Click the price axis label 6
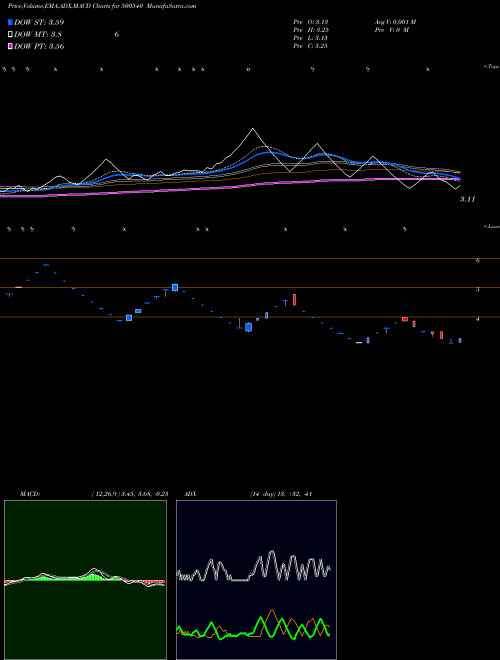500x660 pixels. pos(478,261)
